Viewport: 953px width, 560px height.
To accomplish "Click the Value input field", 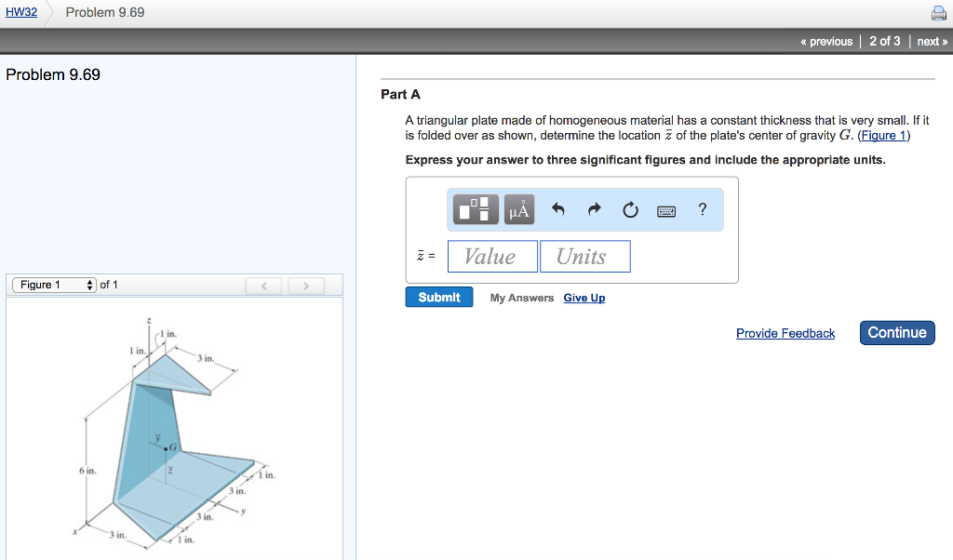I will 491,255.
